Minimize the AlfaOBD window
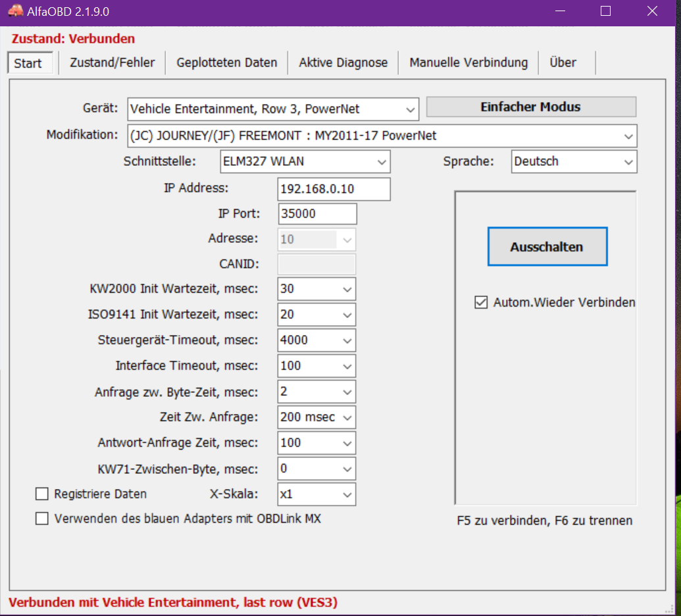681x616 pixels. pos(560,11)
